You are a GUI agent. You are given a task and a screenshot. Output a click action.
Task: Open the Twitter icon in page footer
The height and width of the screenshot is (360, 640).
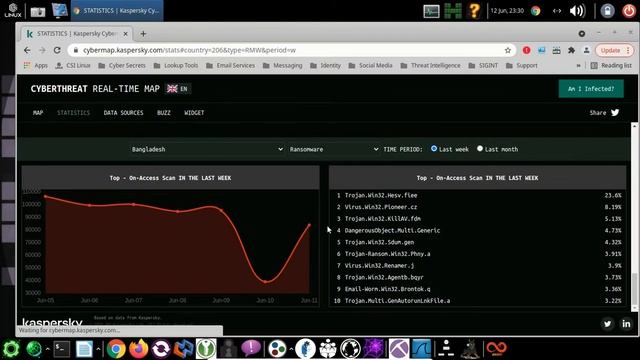click(607, 324)
